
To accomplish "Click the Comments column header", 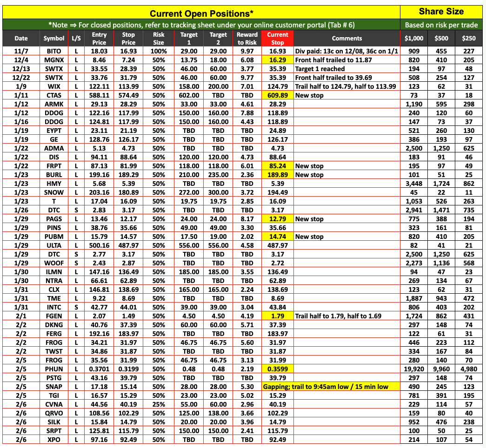I will (x=346, y=38).
